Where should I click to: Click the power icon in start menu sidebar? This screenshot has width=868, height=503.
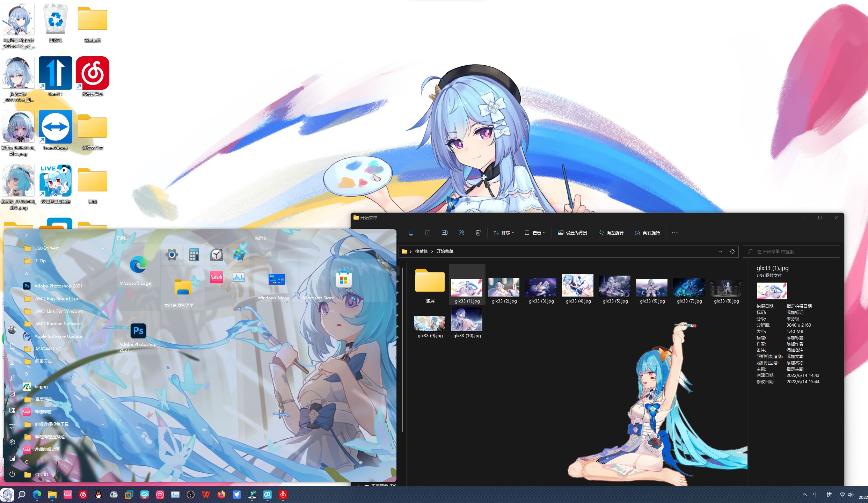point(12,474)
